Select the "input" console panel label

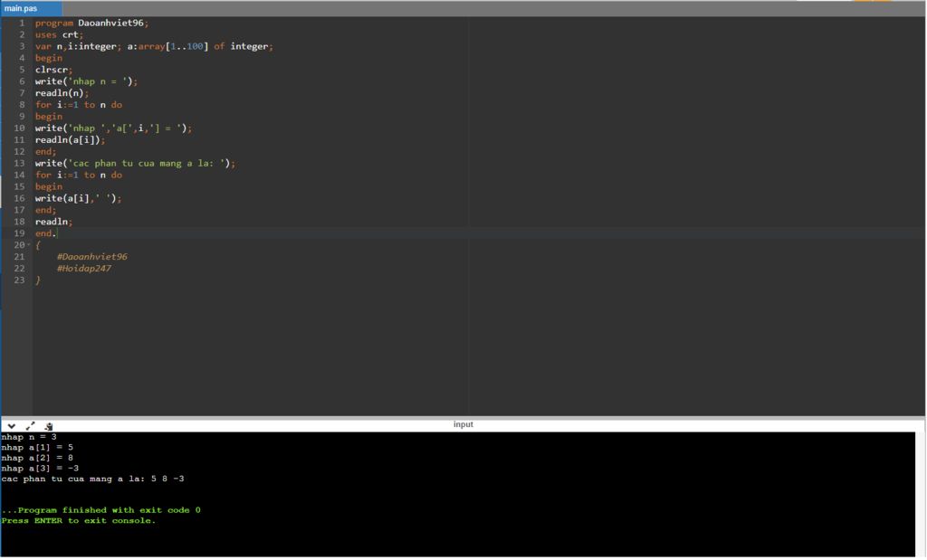click(463, 424)
